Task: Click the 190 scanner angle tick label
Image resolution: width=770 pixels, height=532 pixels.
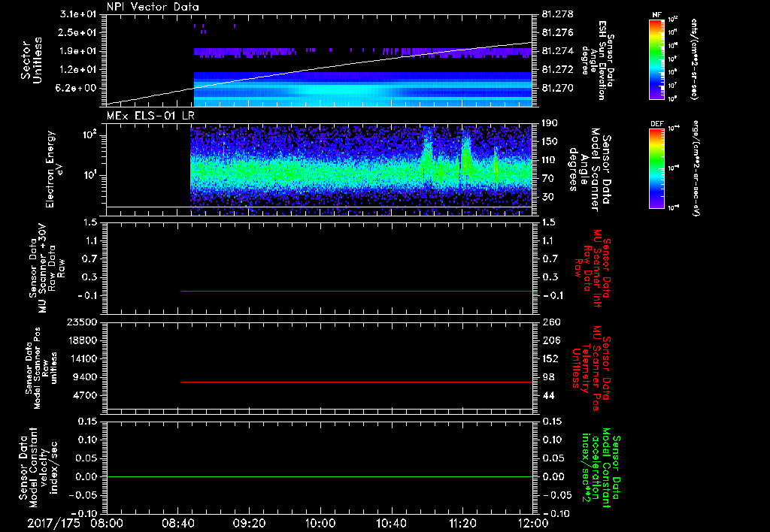Action: coord(550,123)
